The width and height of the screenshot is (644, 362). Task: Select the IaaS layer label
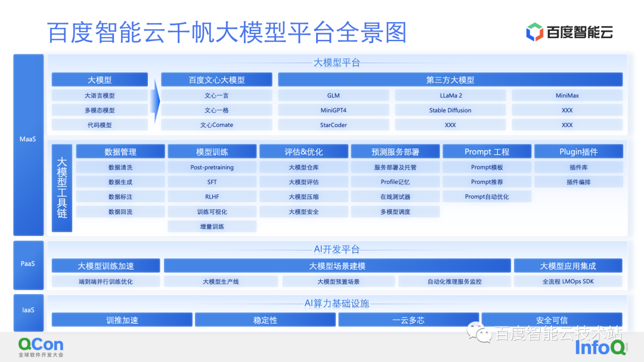pos(29,313)
